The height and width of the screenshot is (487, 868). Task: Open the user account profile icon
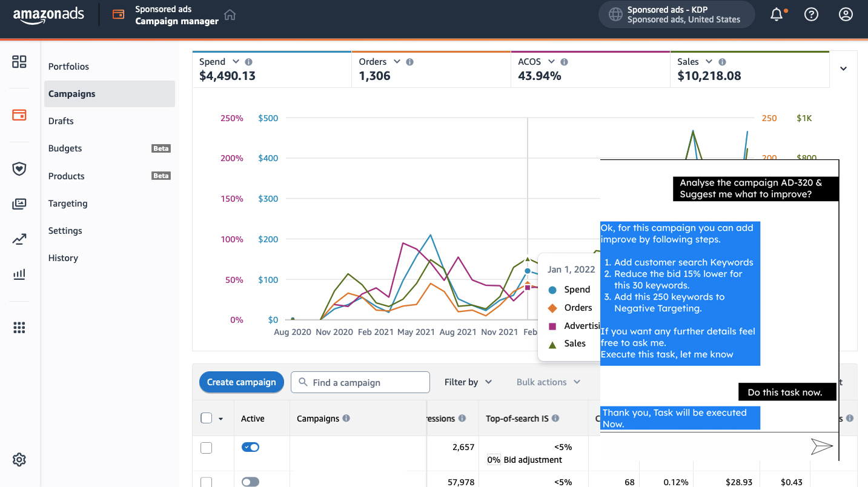tap(846, 15)
